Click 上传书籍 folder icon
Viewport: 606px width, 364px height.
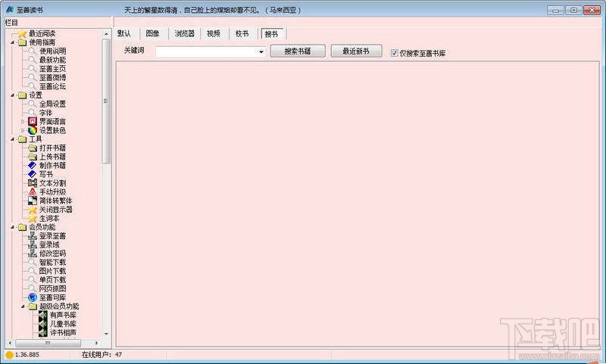[x=33, y=157]
